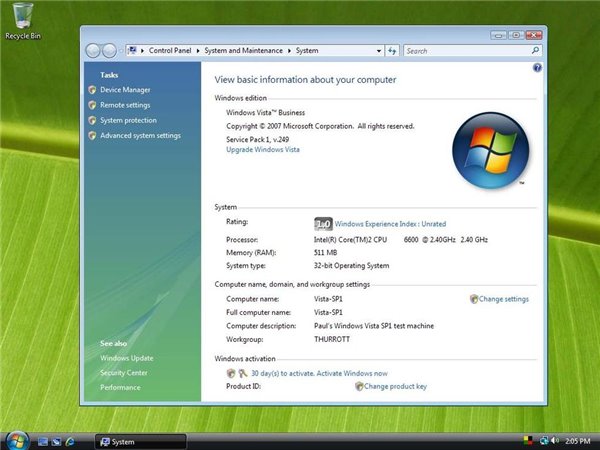Click the shield icon in the activation row

pos(231,373)
